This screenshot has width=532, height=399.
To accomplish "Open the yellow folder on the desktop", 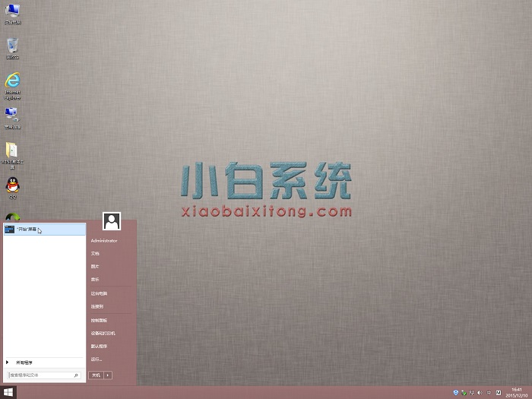I will [12, 150].
